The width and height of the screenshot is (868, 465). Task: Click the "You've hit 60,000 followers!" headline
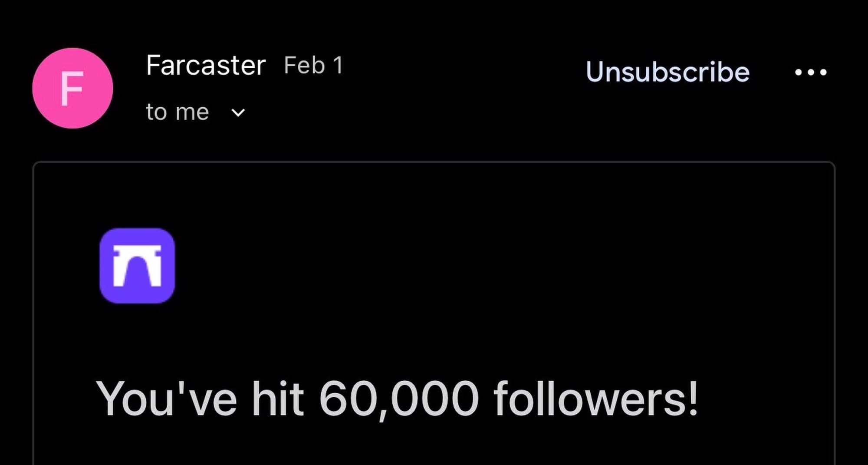[x=397, y=399]
